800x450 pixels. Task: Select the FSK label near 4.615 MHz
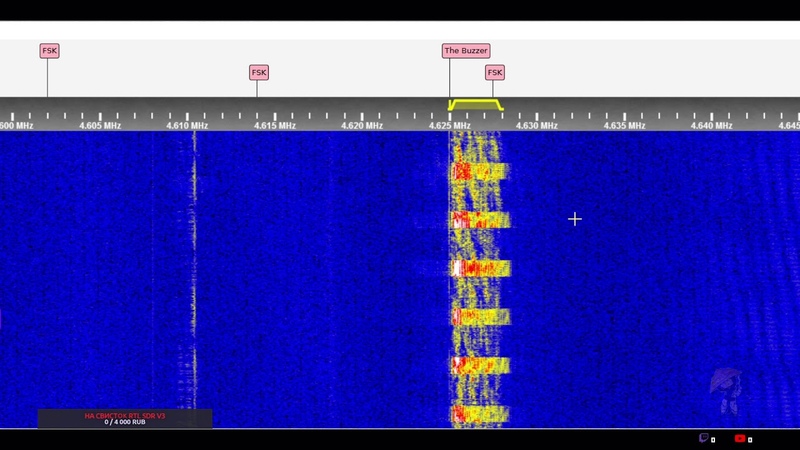[x=259, y=72]
